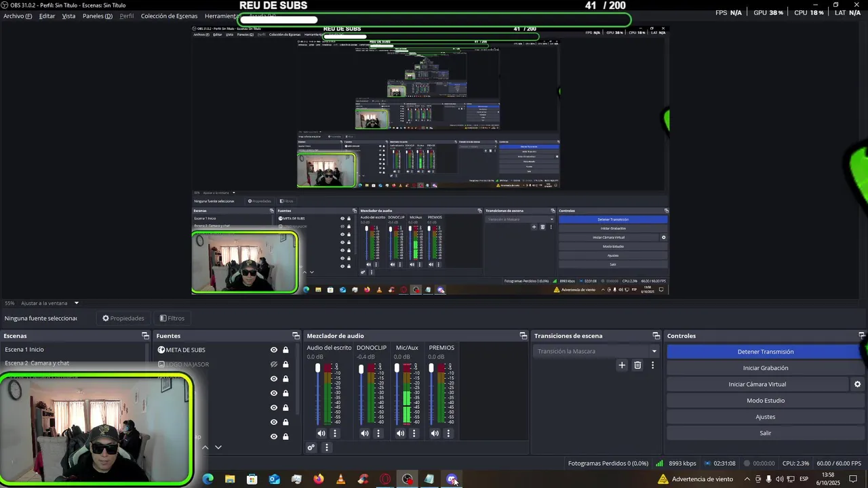The image size is (868, 488).
Task: Adjust the DONOCLIP volume fader
Action: coord(361,369)
